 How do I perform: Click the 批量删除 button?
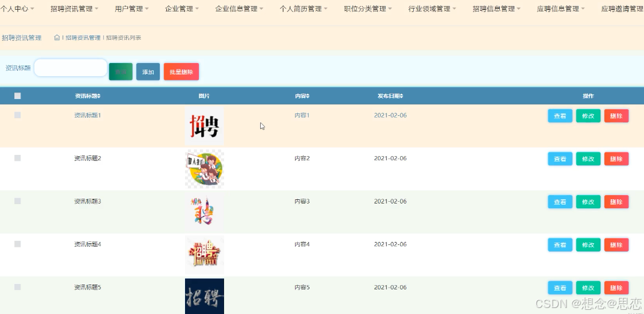tap(181, 72)
